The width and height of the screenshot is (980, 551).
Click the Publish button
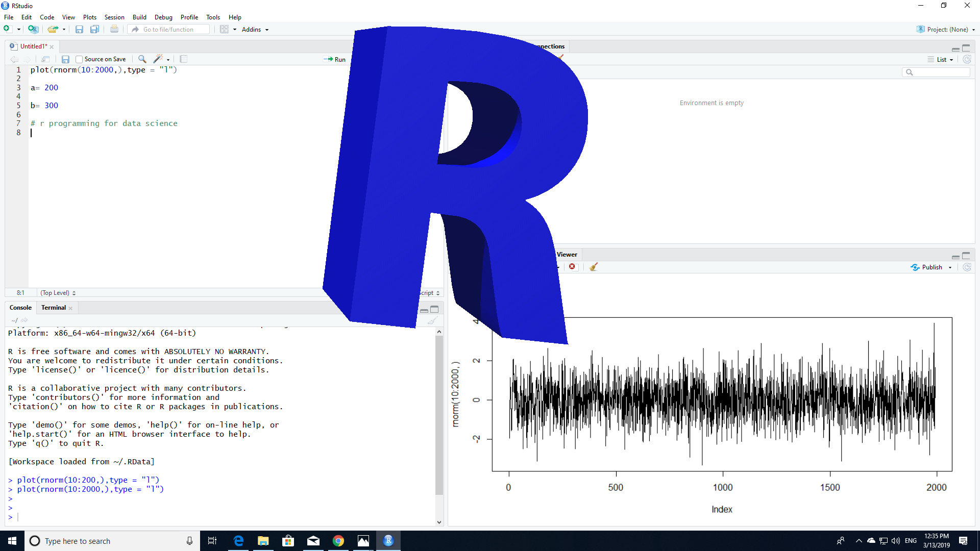pos(926,267)
